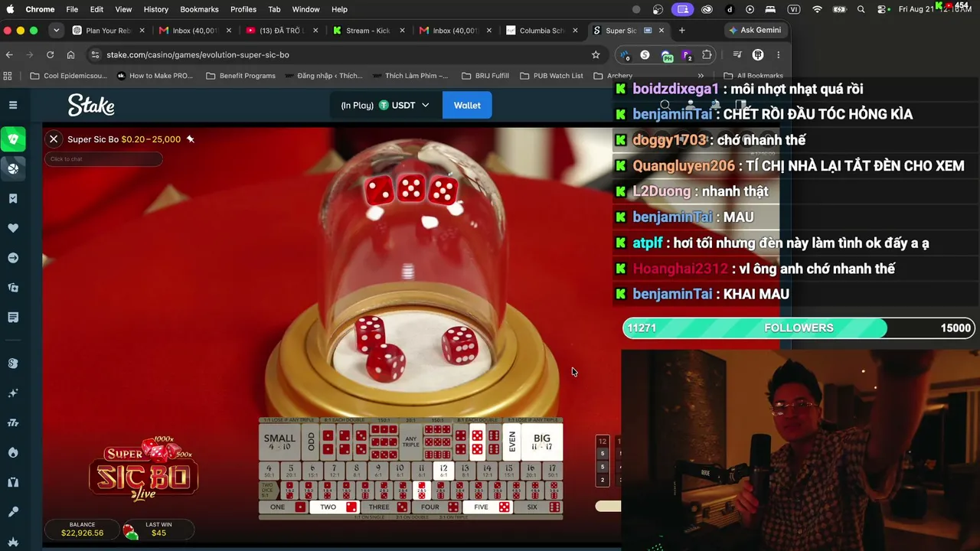Show hidden bookmarks with the double chevron
This screenshot has width=980, height=551.
pyautogui.click(x=701, y=76)
